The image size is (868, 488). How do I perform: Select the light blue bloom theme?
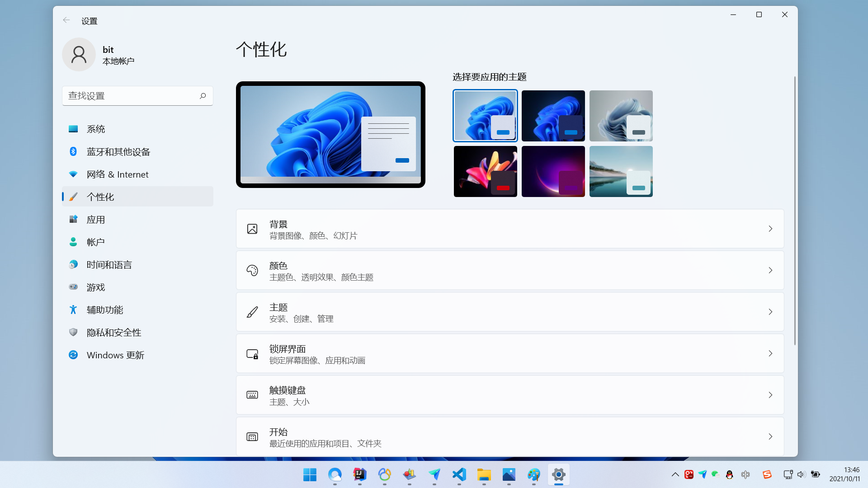485,116
